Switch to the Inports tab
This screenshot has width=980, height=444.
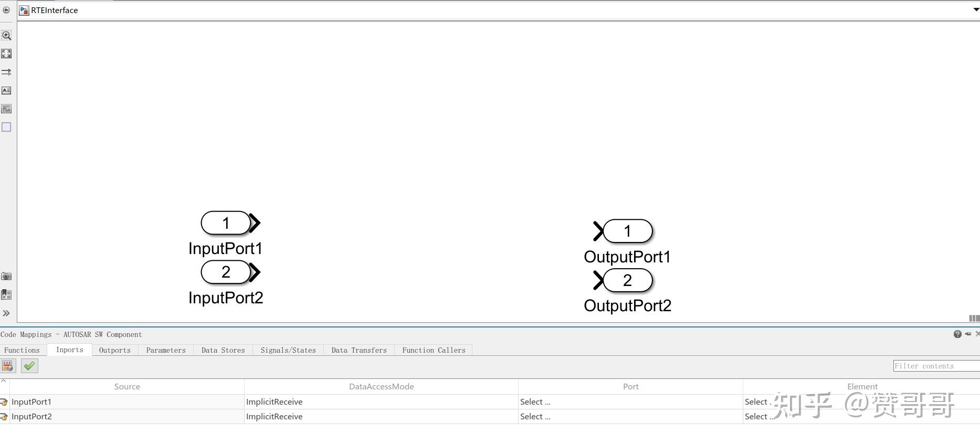click(70, 350)
